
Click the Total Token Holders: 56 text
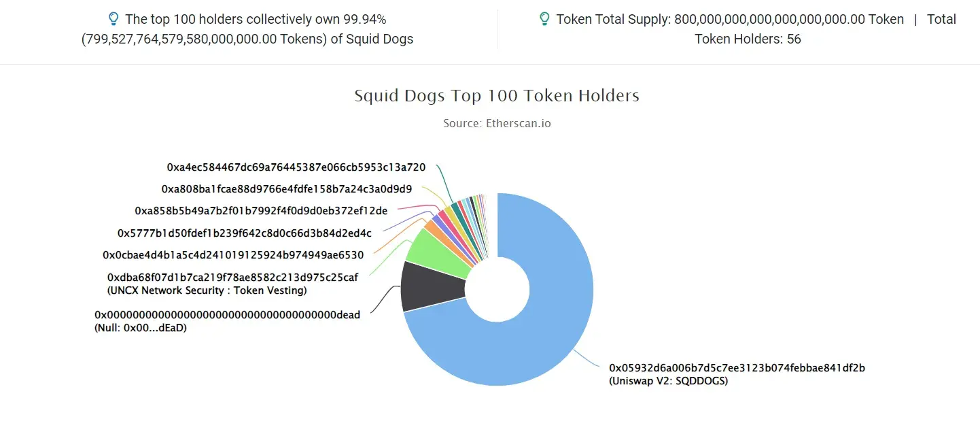point(825,29)
